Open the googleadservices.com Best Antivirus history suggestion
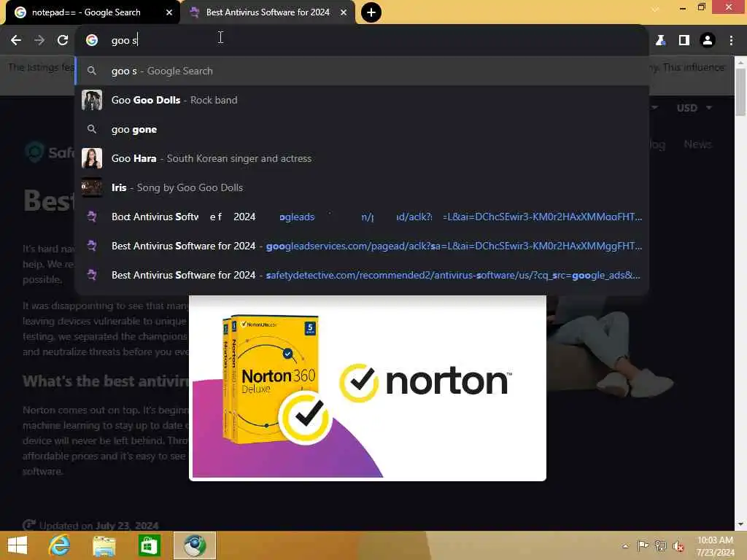The width and height of the screenshot is (747, 560). point(362,246)
